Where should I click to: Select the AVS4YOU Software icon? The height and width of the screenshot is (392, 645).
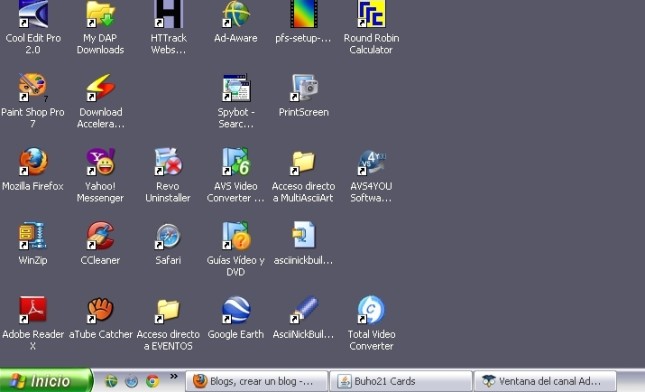[371, 162]
